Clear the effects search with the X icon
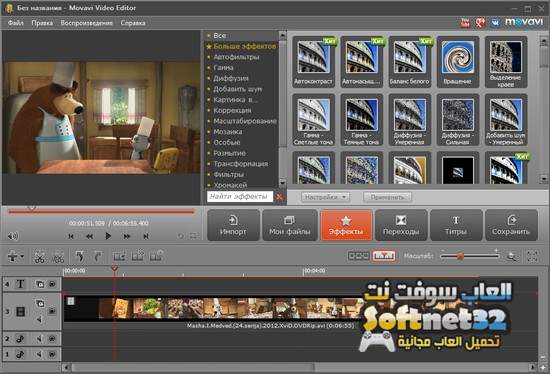This screenshot has height=374, width=550. 279,197
